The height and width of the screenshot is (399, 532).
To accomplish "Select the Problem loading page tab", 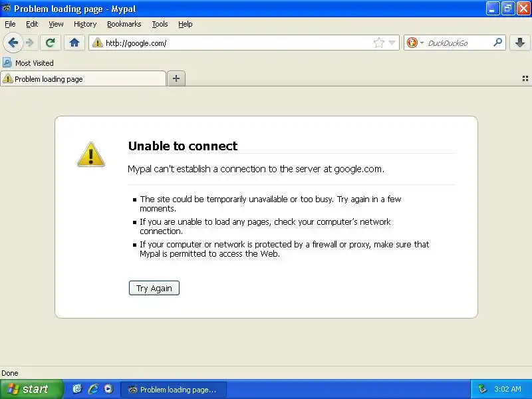I will click(x=83, y=79).
